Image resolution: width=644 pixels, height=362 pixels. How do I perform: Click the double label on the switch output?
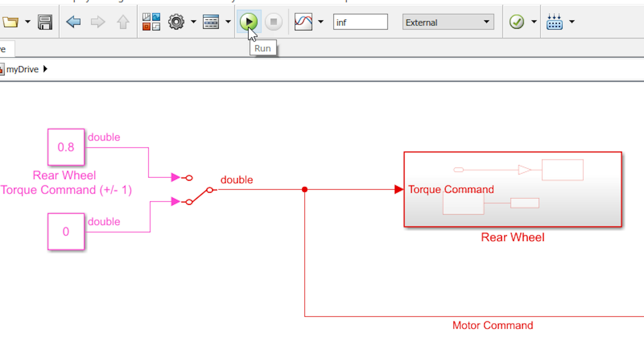237,180
